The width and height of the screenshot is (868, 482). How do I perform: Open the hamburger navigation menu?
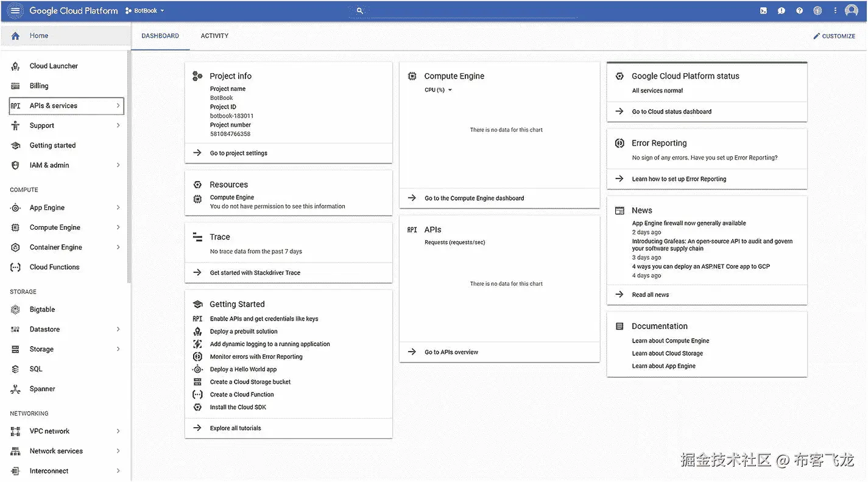tap(15, 11)
